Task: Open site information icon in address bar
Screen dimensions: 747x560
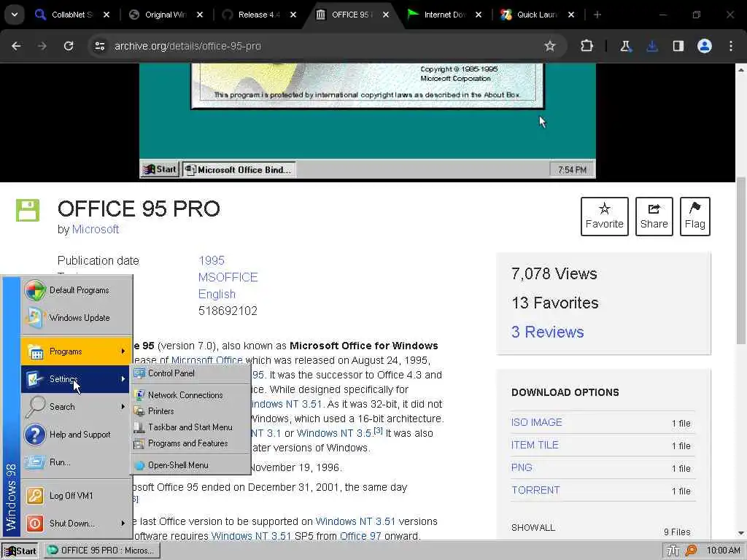Action: [x=99, y=46]
